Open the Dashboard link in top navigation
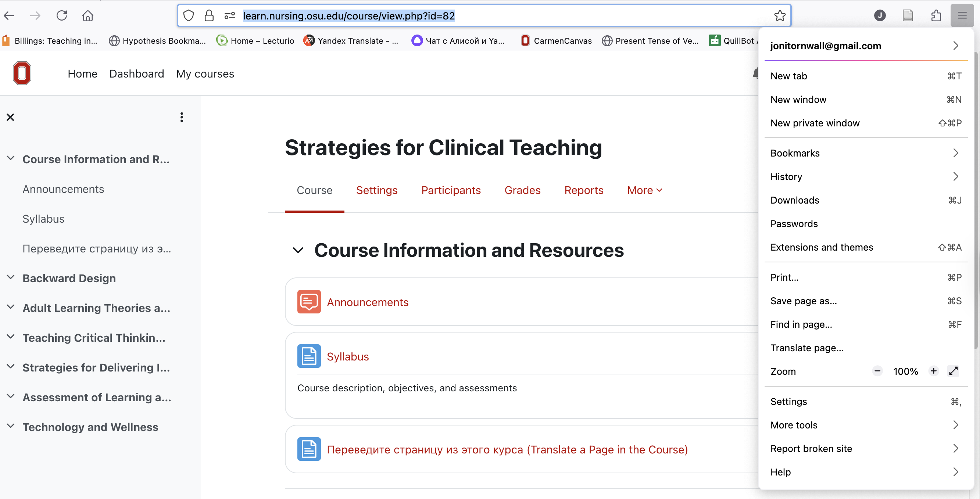Viewport: 980px width, 499px height. 137,73
